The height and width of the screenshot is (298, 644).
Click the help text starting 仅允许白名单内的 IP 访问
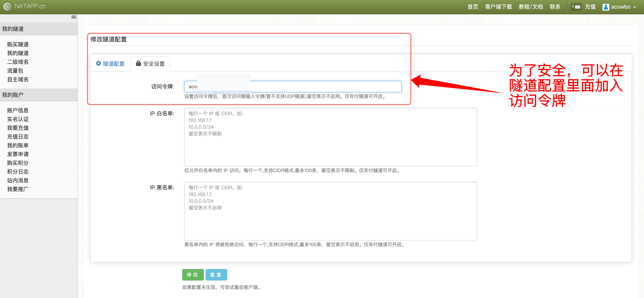(292, 170)
